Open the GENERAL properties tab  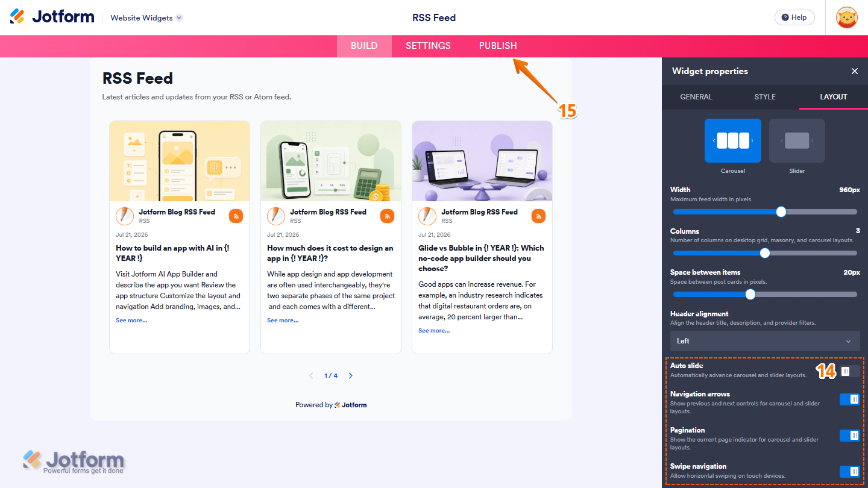(696, 97)
